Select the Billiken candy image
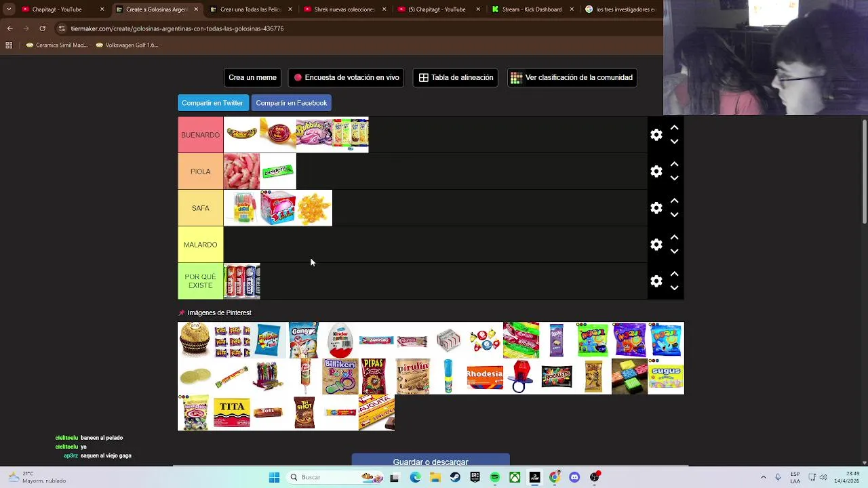868x488 pixels. coord(340,376)
